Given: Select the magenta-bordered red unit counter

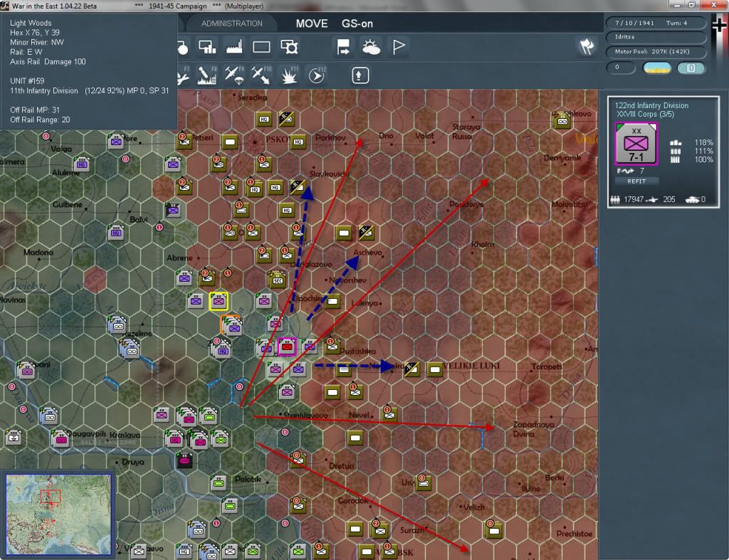Looking at the screenshot, I should [287, 347].
